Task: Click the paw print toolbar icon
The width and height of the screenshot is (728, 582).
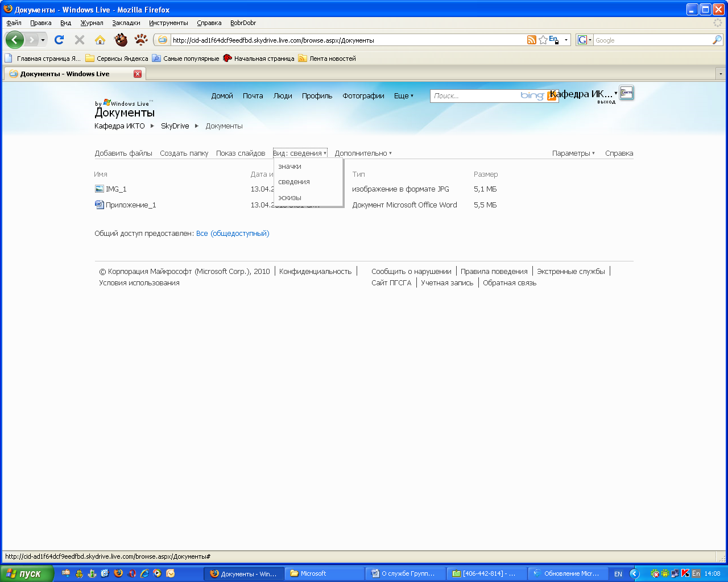Action: click(141, 40)
